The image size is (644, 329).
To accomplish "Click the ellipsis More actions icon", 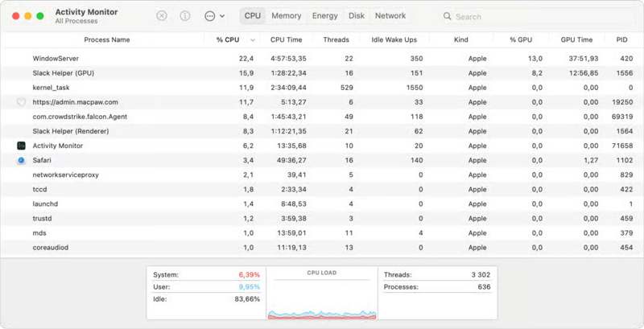I will [210, 16].
